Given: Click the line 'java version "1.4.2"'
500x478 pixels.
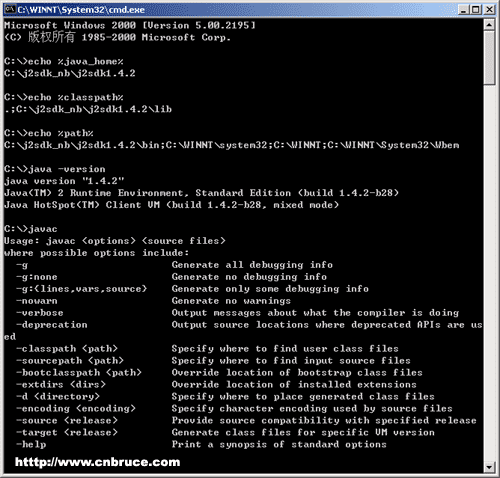Looking at the screenshot, I should pos(64,181).
